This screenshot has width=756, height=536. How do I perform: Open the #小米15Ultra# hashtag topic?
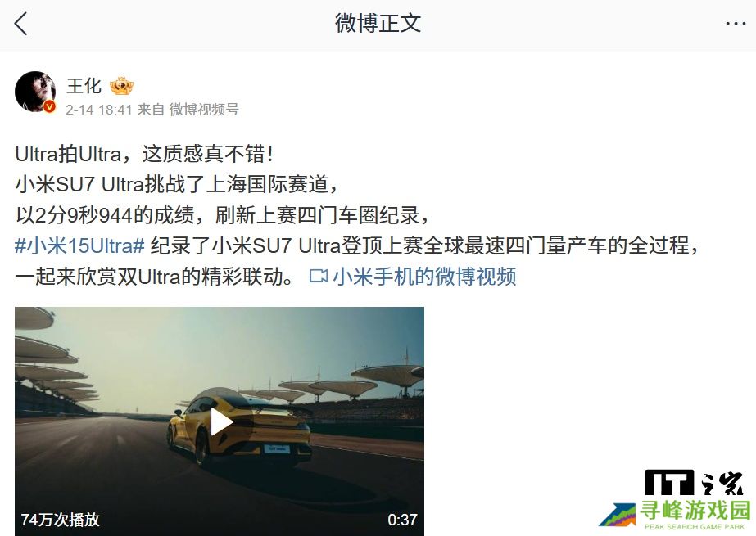point(79,246)
